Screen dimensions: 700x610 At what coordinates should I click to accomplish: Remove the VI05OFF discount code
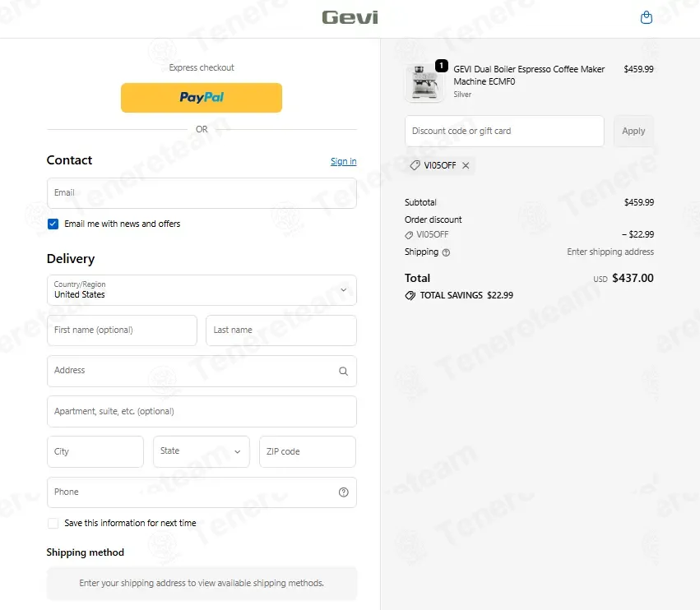[466, 165]
